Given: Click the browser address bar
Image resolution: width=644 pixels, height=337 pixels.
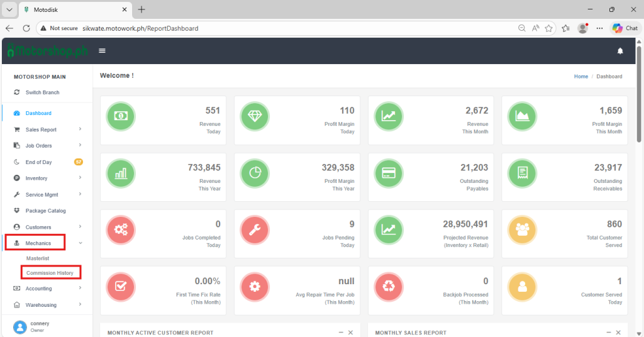Looking at the screenshot, I should click(296, 28).
